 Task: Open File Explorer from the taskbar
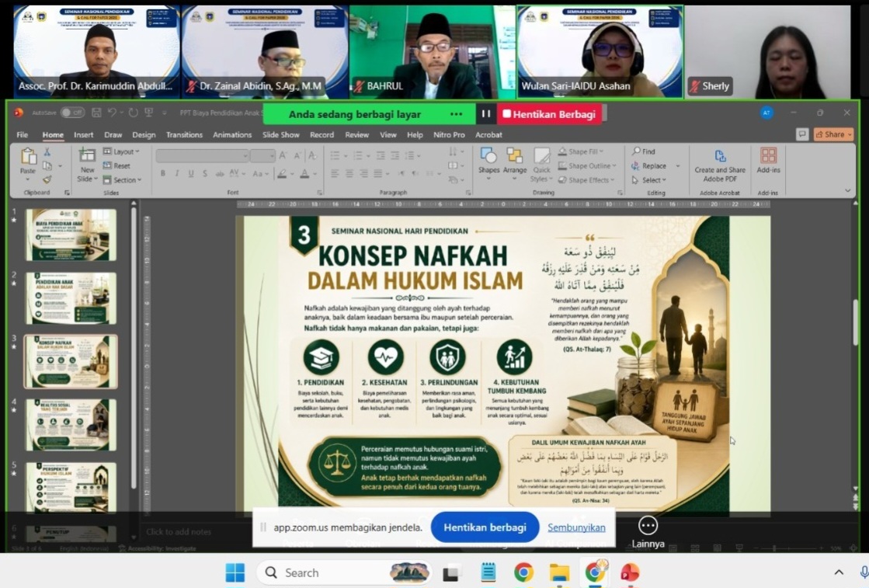[559, 572]
